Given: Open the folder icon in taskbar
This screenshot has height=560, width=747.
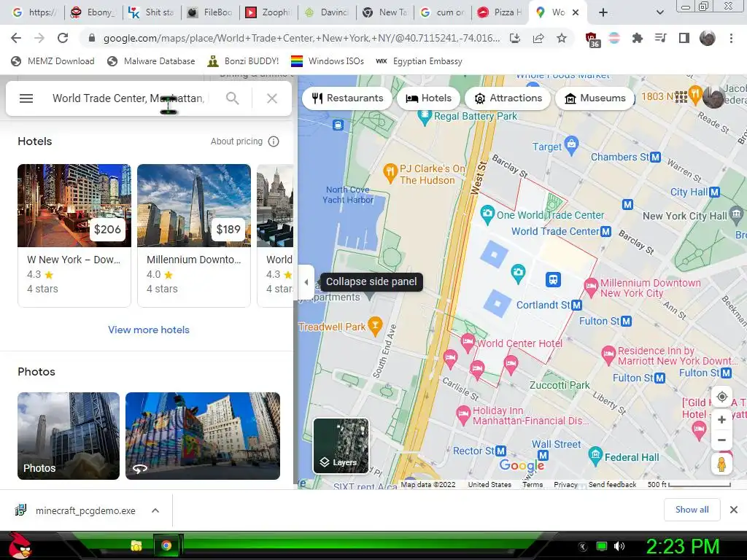Looking at the screenshot, I should click(136, 545).
